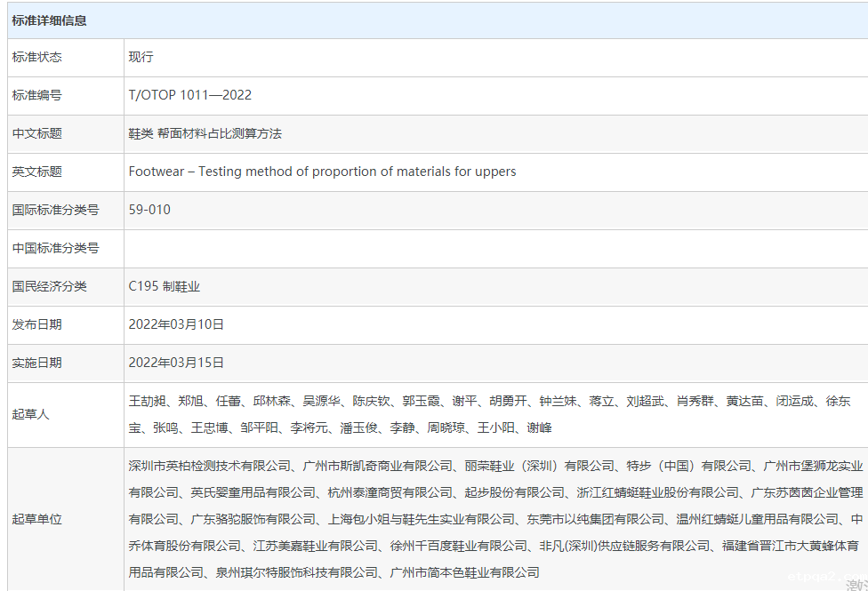
Task: Click 深圳市英柏检测技术有限公司 in the drafting units
Action: pyautogui.click(x=210, y=466)
